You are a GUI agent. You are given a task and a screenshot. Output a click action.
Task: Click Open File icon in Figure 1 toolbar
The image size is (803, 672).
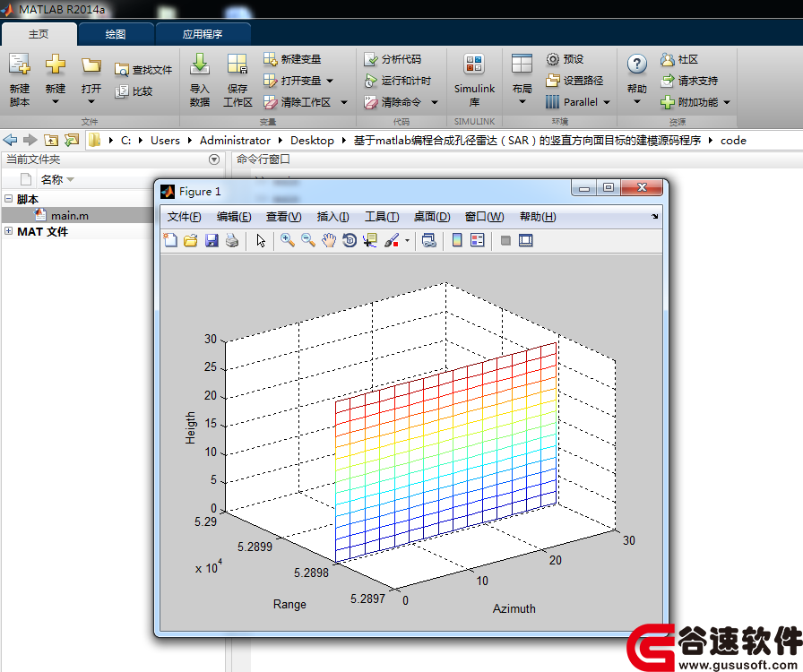tap(191, 240)
